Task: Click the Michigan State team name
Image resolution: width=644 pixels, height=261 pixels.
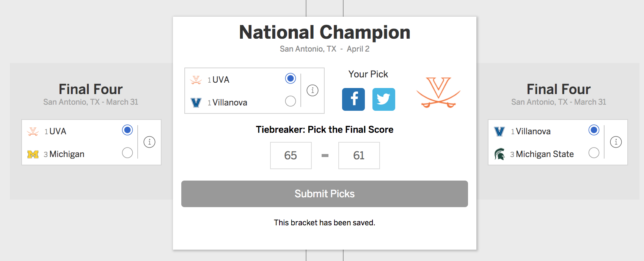Action: point(544,154)
